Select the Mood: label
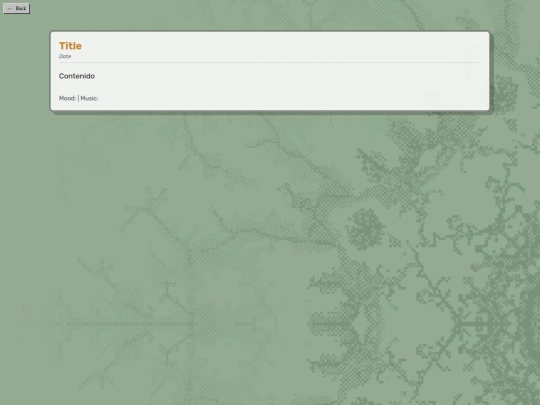The width and height of the screenshot is (540, 405). [x=67, y=98]
